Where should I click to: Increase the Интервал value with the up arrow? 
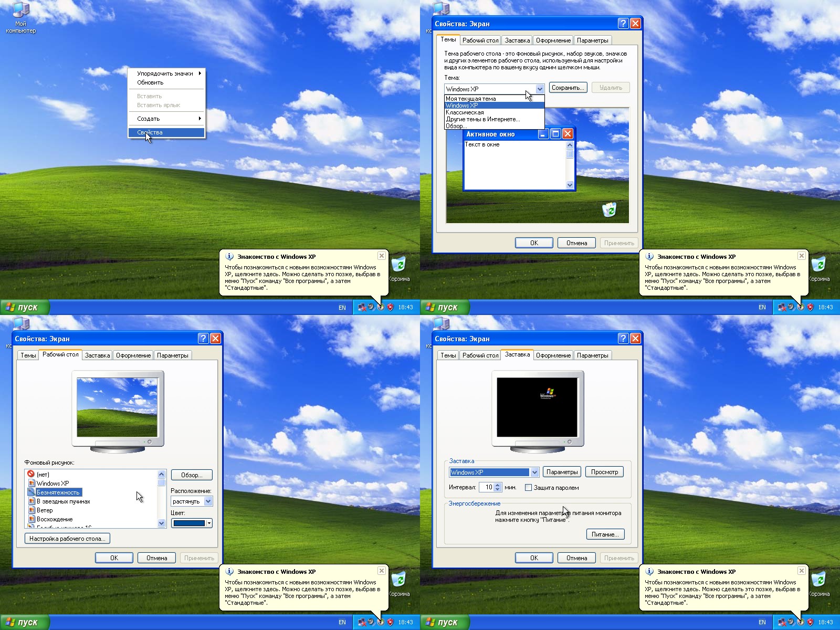pyautogui.click(x=498, y=485)
